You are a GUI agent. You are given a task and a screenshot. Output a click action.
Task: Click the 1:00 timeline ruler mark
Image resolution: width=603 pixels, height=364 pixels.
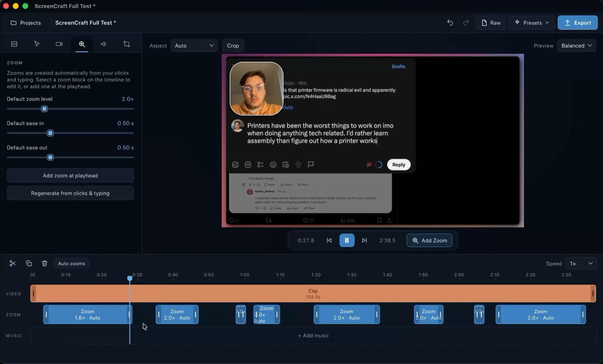pyautogui.click(x=244, y=275)
